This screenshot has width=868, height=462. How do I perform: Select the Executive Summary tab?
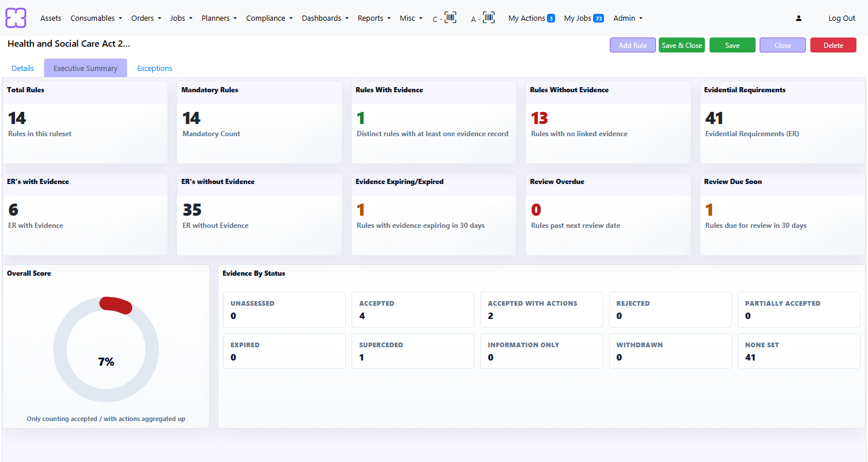point(85,68)
